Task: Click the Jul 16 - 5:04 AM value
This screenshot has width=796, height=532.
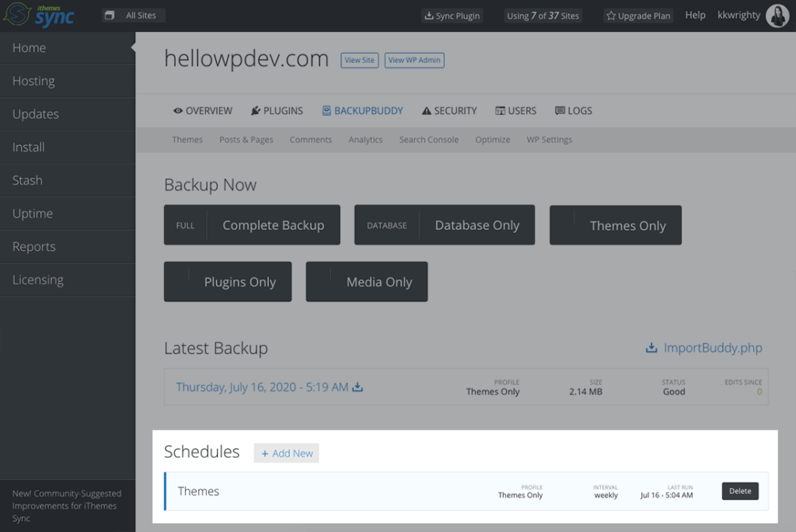Action: [666, 495]
